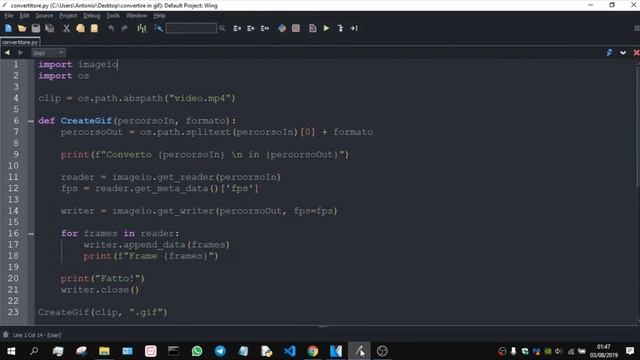Open Windows taskbar search

[34, 351]
